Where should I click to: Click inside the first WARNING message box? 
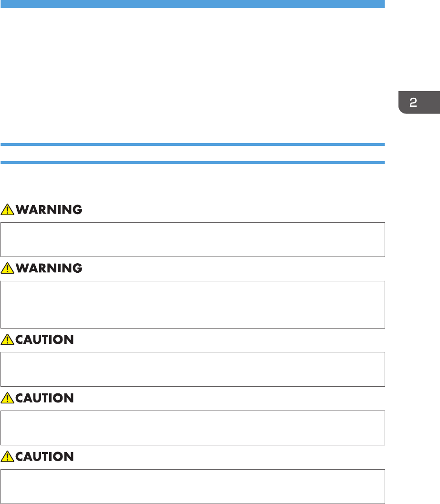(192, 239)
